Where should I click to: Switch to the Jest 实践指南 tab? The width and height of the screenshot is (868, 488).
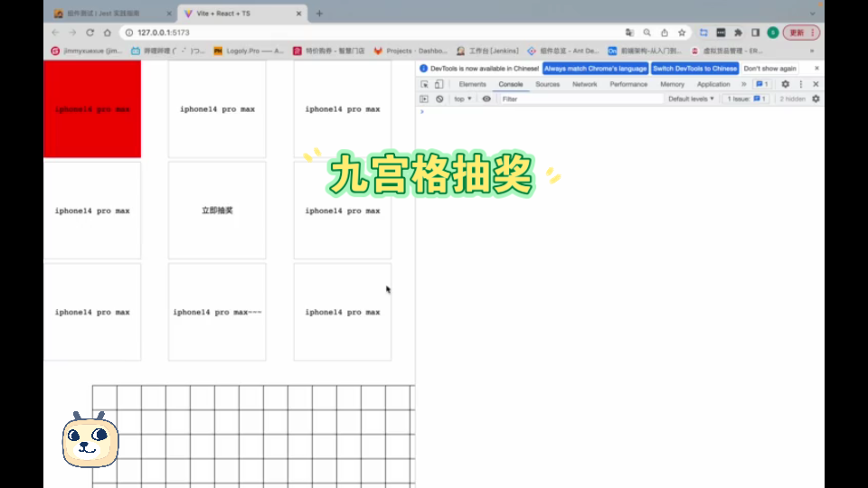[x=110, y=14]
